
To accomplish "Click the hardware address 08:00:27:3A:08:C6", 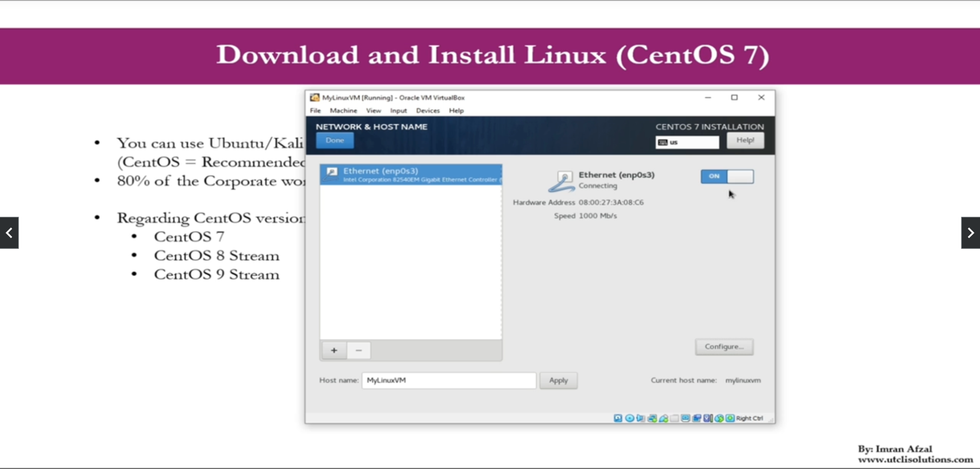I will click(x=611, y=202).
